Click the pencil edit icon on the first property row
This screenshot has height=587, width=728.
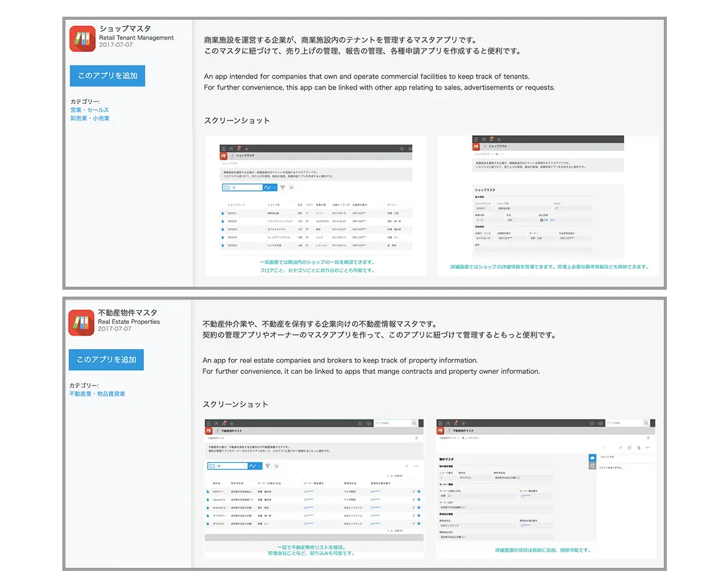pos(413,491)
